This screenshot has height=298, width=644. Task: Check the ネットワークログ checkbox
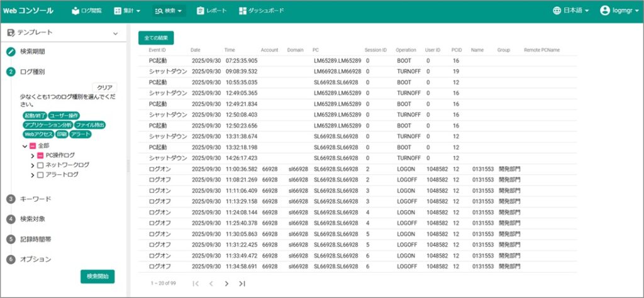click(x=40, y=165)
